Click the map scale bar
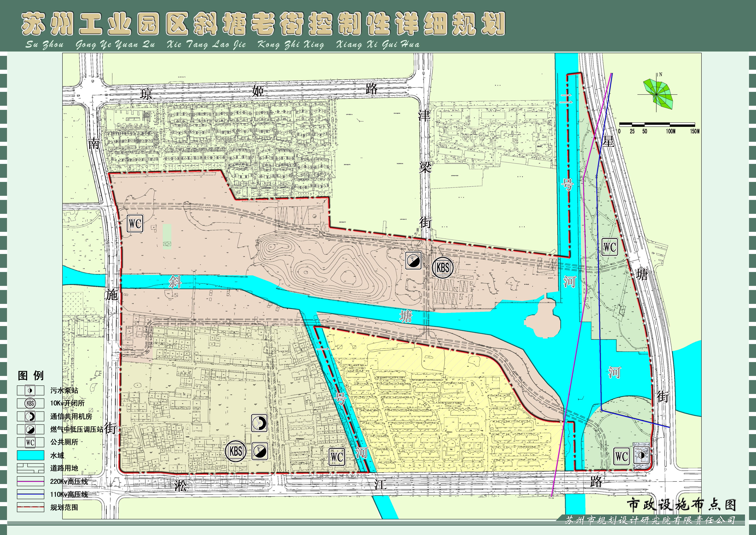Viewport: 756px width, 535px height. tap(657, 124)
